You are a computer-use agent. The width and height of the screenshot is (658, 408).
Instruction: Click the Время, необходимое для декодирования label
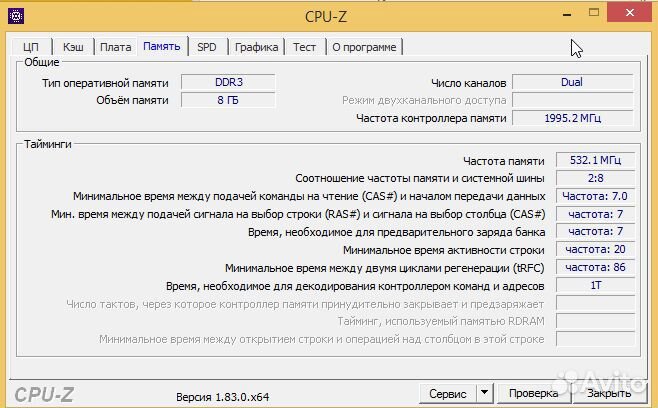click(x=355, y=286)
